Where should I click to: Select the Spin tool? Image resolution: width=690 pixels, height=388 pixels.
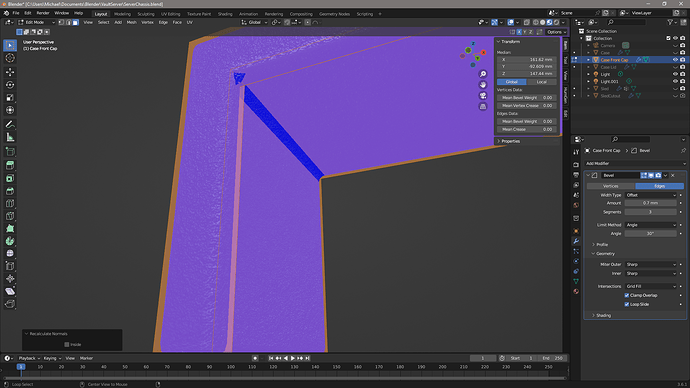[x=10, y=241]
